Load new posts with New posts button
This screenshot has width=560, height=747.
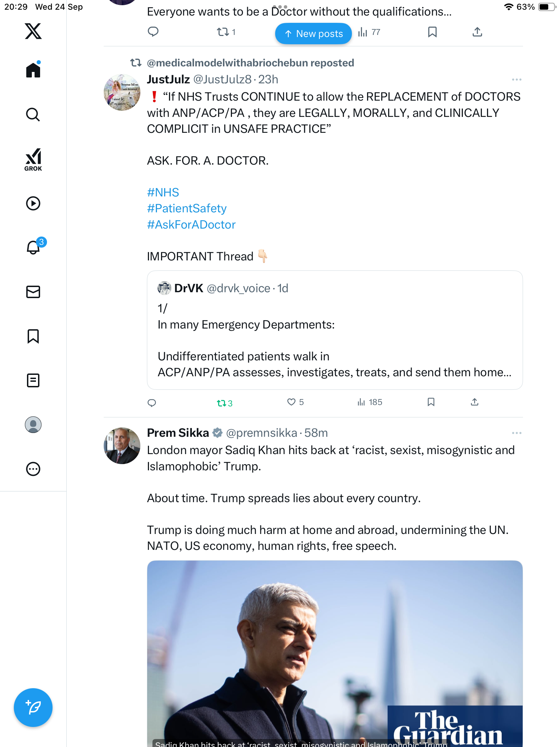click(313, 34)
